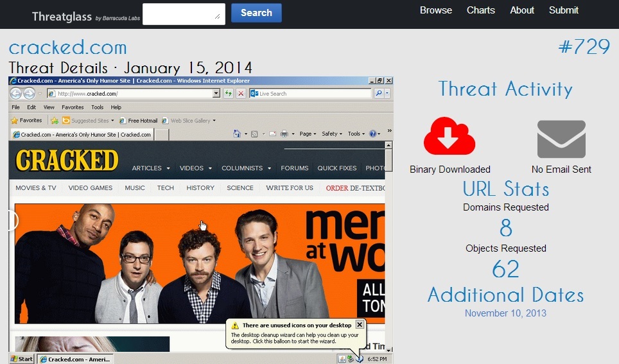This screenshot has width=619, height=364.
Task: Select the VIDEO GAMES category
Action: [x=91, y=188]
